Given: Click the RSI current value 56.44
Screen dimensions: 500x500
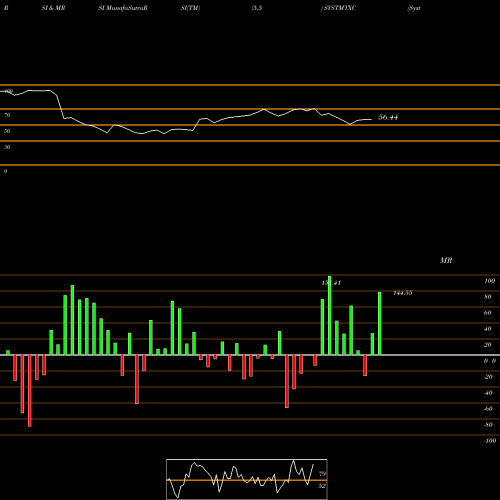Looking at the screenshot, I should (388, 117).
